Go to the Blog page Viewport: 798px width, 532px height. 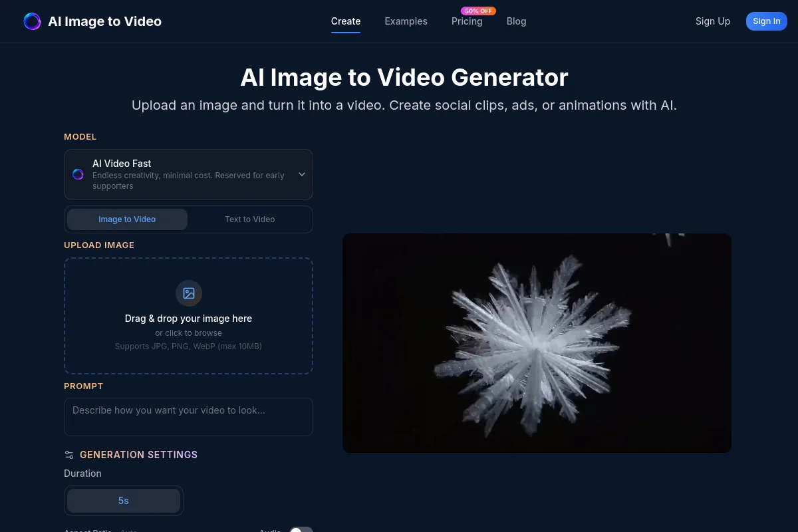[516, 21]
